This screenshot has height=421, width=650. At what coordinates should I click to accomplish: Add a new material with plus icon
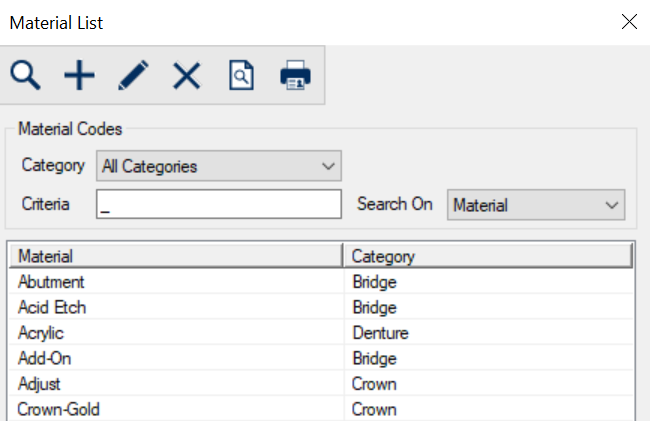[x=79, y=75]
